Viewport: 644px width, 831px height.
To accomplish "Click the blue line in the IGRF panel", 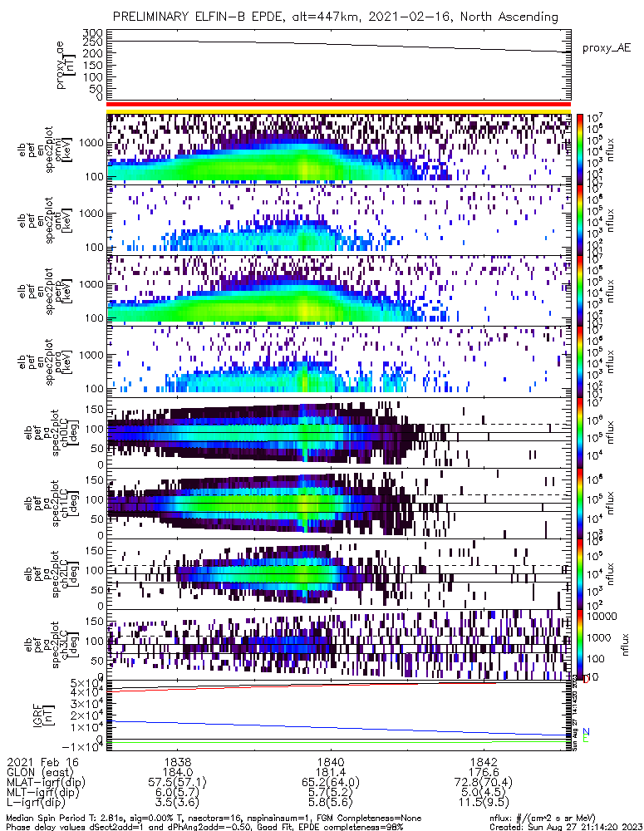I will pyautogui.click(x=339, y=728).
